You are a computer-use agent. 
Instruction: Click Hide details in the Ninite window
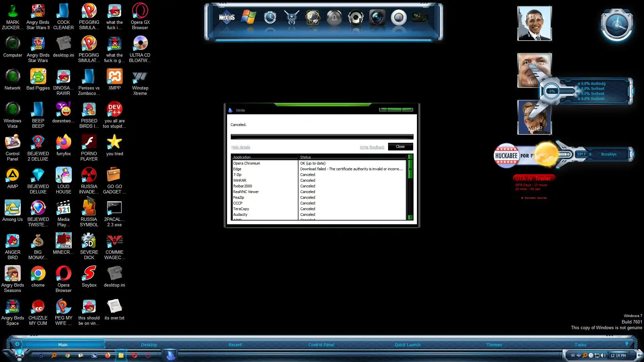(x=240, y=147)
